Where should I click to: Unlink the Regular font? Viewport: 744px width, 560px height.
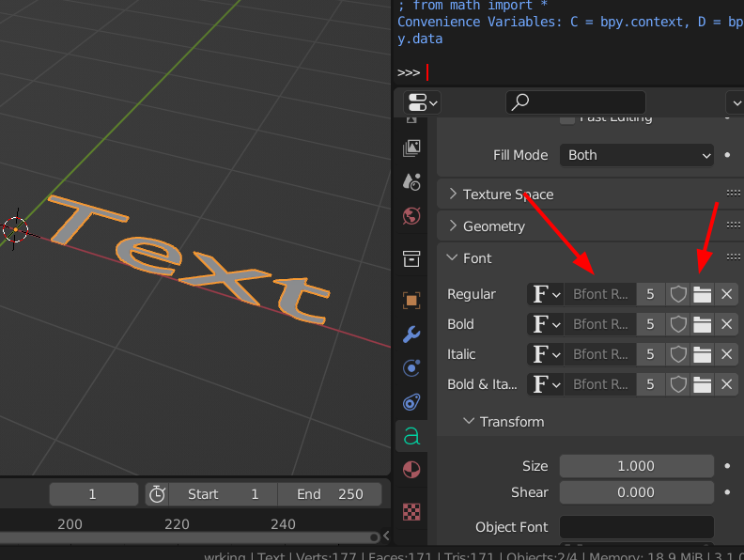726,294
